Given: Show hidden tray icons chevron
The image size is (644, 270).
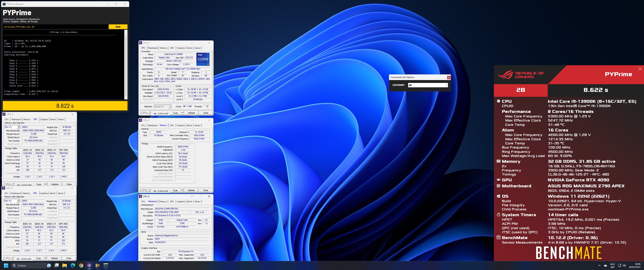Looking at the screenshot, I should [599, 265].
